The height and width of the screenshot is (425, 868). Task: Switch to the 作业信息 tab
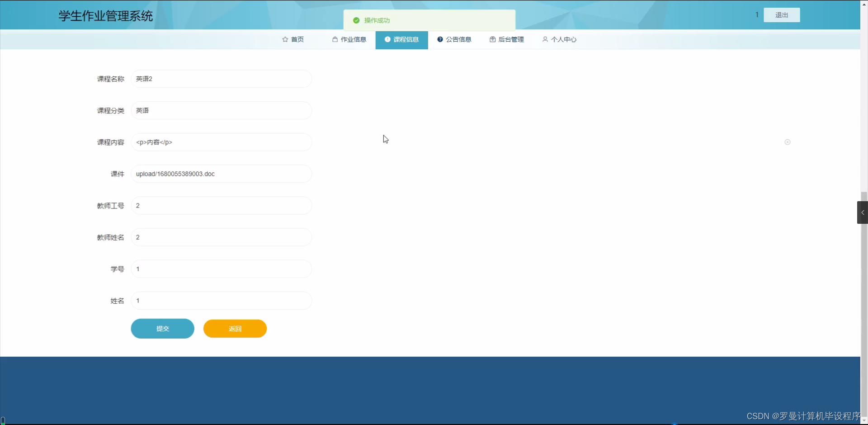click(x=354, y=39)
